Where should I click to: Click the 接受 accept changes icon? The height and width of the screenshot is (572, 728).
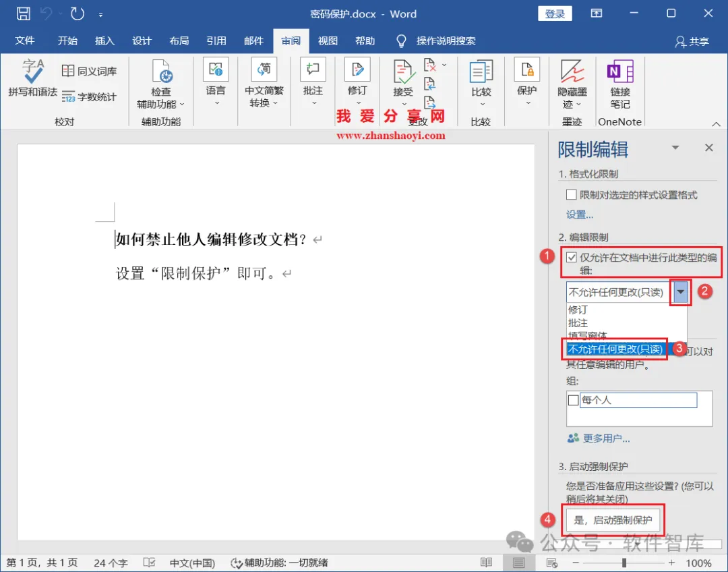pos(402,73)
